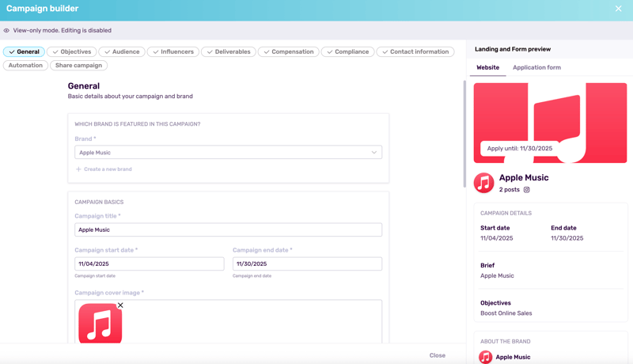
Task: Click the '2 posts' text in preview
Action: click(509, 190)
